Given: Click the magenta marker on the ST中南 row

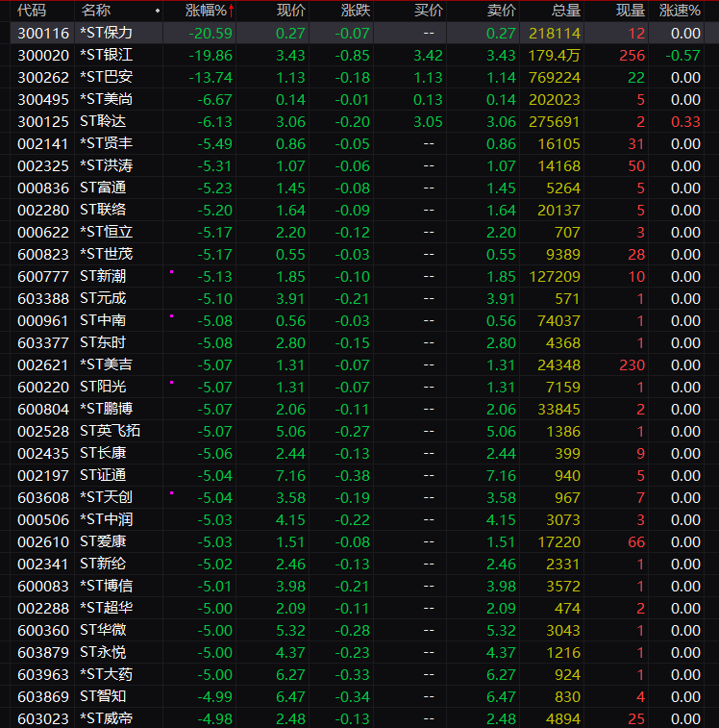Looking at the screenshot, I should coord(171,316).
